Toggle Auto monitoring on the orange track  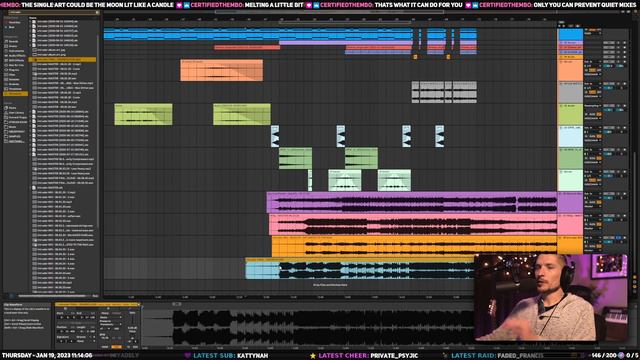[592, 70]
